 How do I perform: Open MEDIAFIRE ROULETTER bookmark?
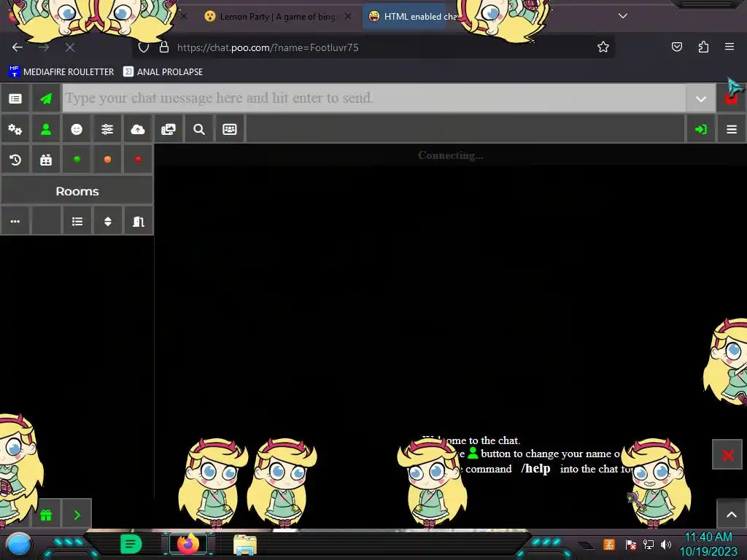pos(61,72)
